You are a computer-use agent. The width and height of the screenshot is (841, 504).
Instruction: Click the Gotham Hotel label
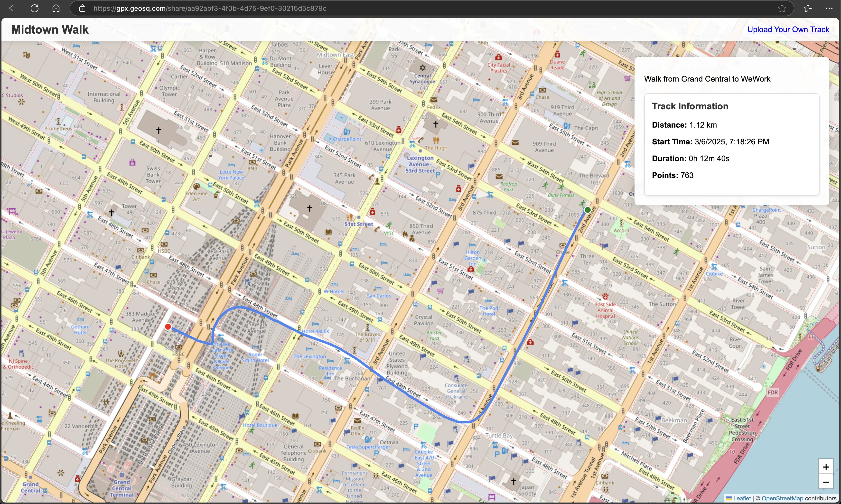80,329
